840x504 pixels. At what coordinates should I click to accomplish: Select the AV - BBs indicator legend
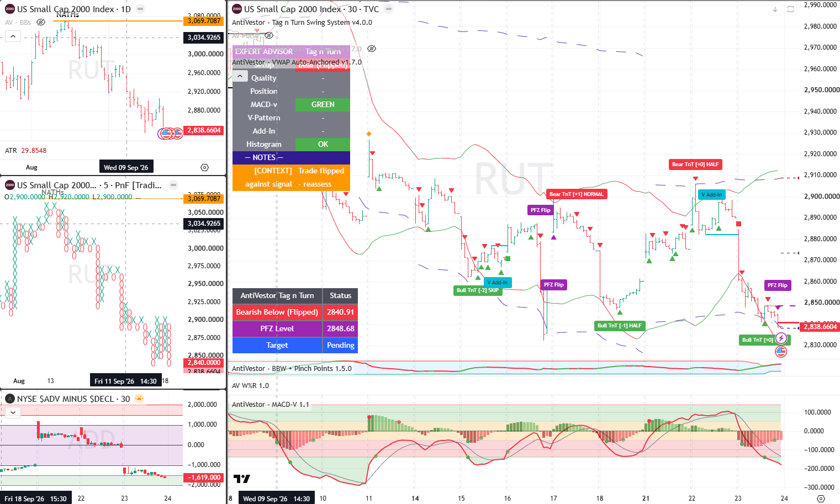point(18,23)
